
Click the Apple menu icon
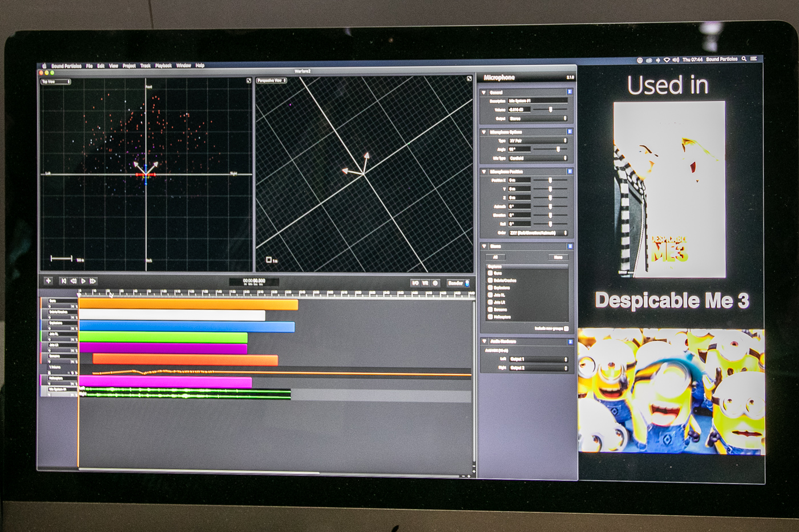pyautogui.click(x=44, y=66)
